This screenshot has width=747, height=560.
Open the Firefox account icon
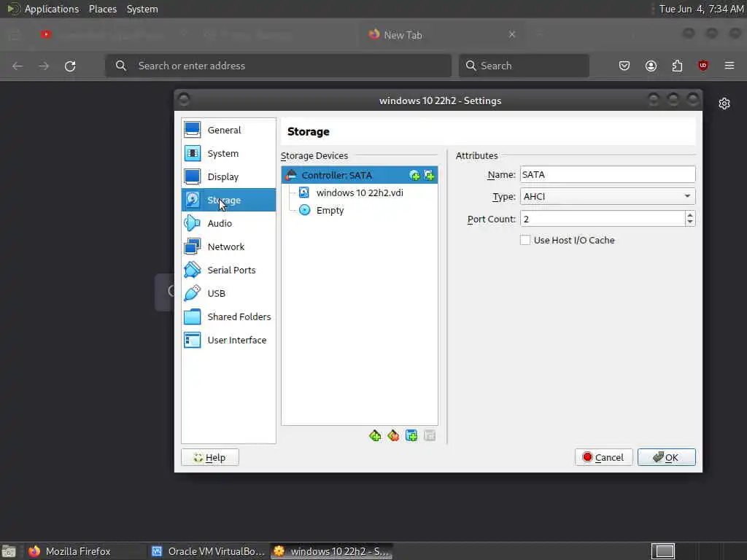651,66
